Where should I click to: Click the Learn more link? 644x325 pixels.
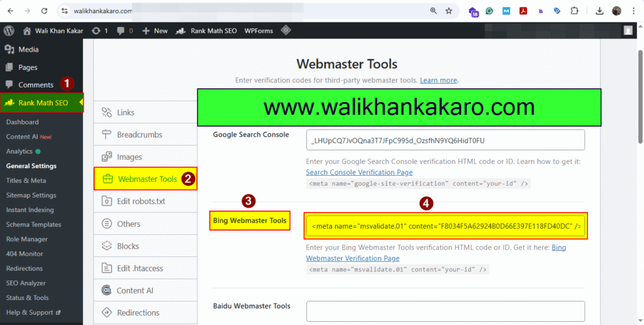click(438, 80)
